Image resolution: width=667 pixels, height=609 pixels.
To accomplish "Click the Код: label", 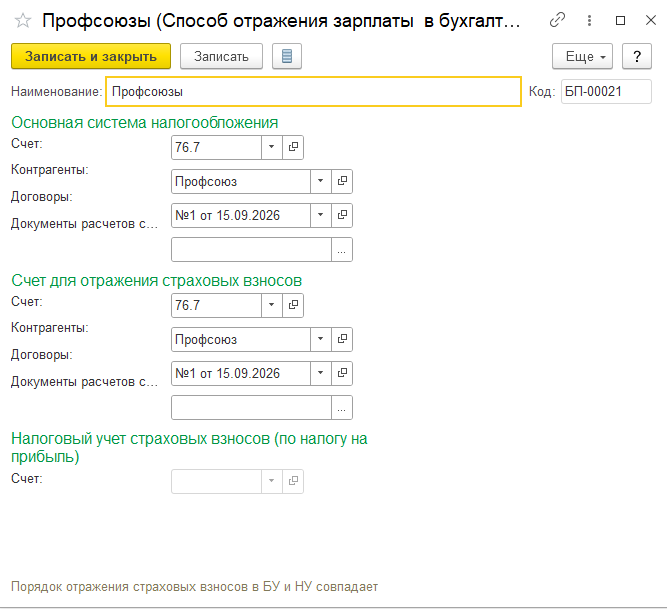I will point(542,91).
